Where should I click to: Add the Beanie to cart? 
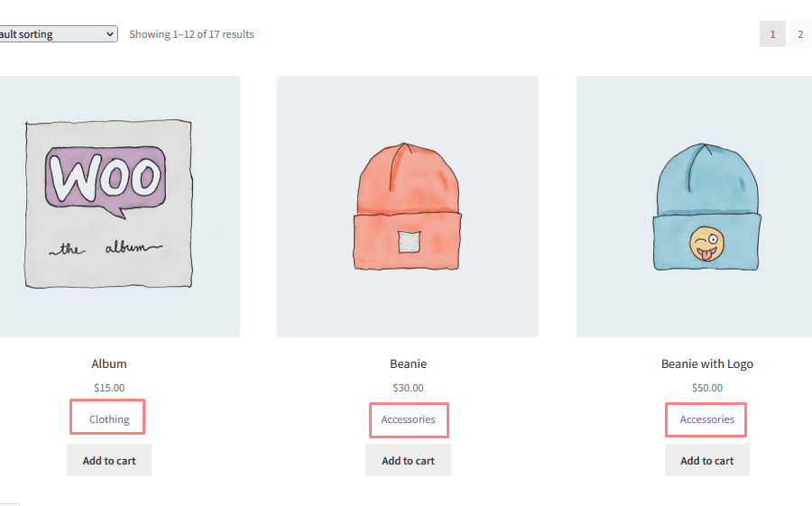coord(408,460)
